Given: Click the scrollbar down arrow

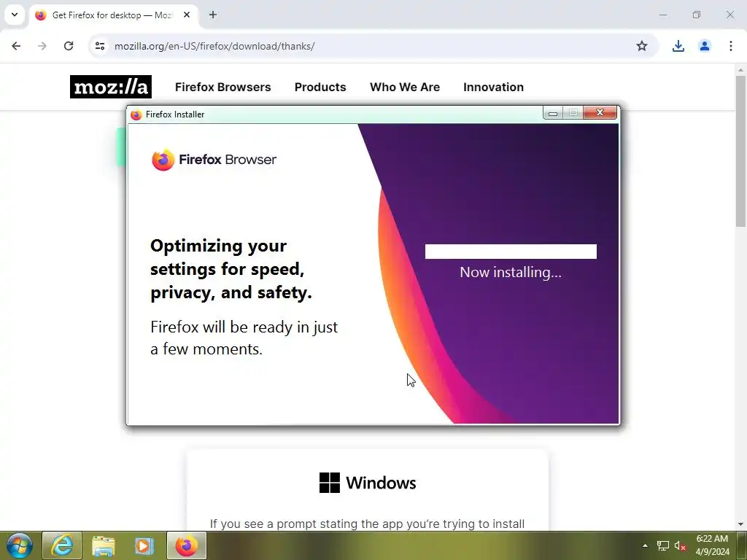Looking at the screenshot, I should click(740, 524).
